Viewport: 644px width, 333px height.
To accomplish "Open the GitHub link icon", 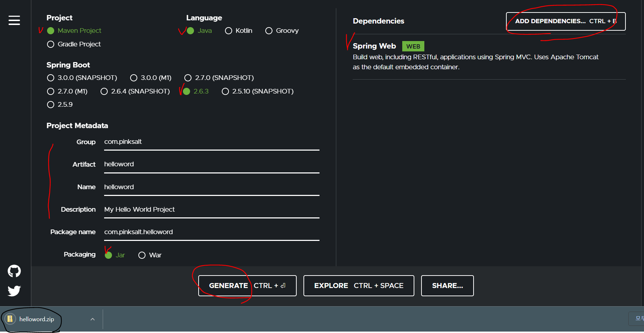I will pos(14,271).
